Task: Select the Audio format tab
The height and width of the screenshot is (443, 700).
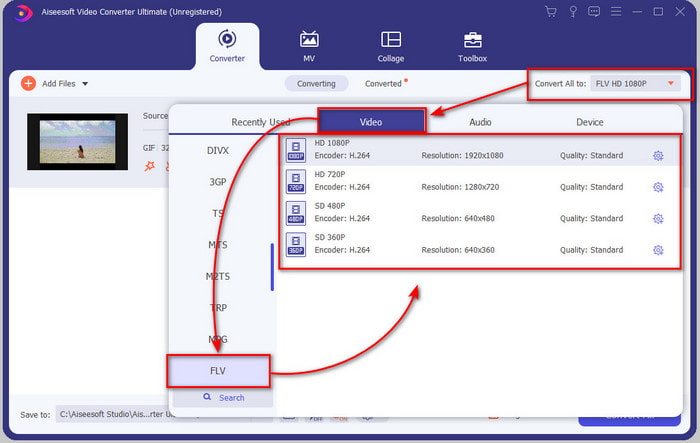Action: 480,122
